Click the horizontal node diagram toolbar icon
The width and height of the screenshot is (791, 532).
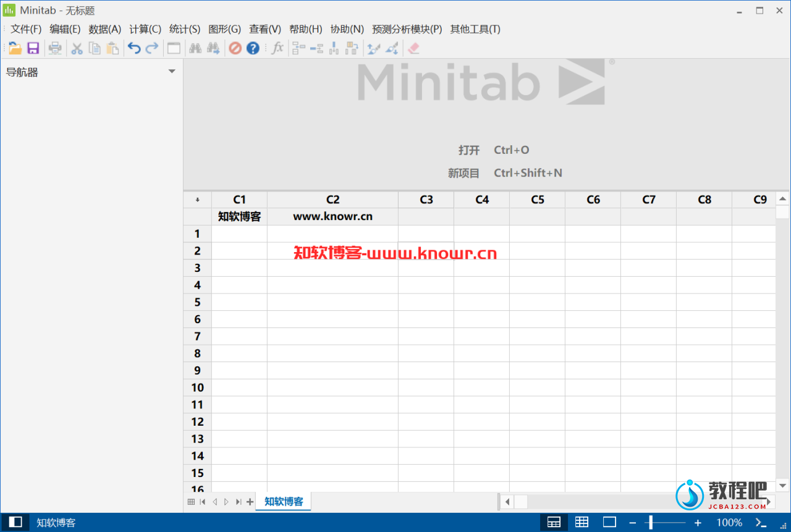click(317, 48)
